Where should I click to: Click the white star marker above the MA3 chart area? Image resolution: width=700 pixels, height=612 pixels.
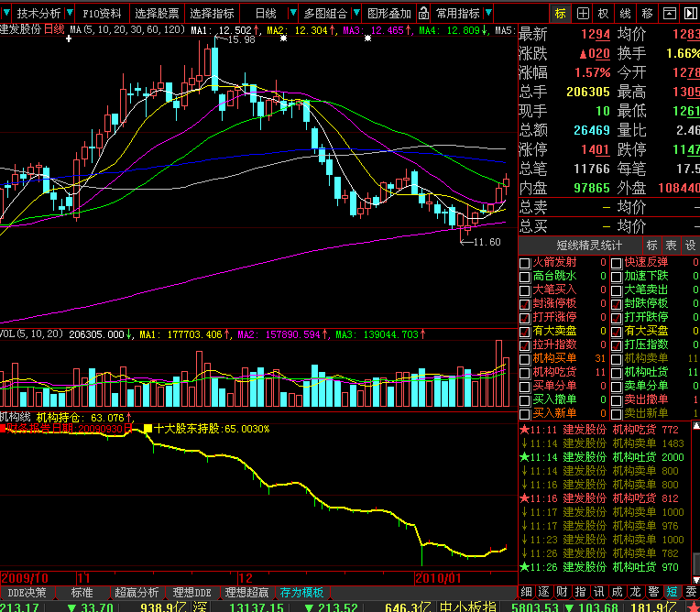[367, 38]
